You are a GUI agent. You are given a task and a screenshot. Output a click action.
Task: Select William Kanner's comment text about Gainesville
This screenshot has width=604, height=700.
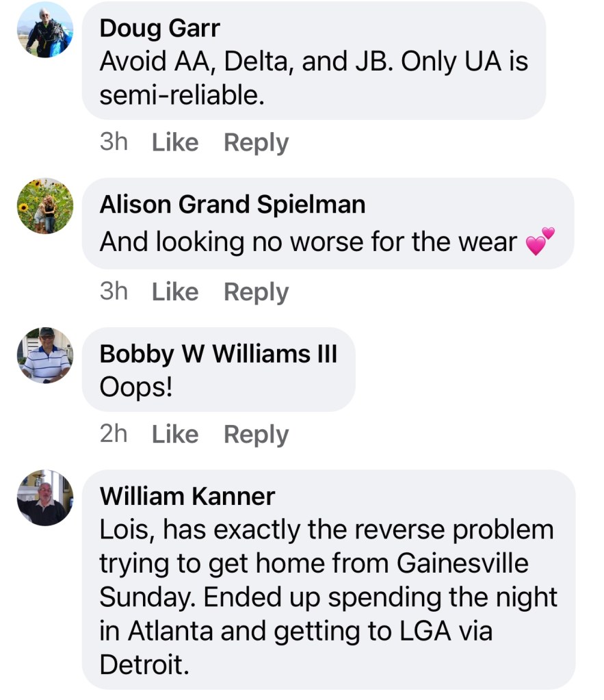[327, 597]
